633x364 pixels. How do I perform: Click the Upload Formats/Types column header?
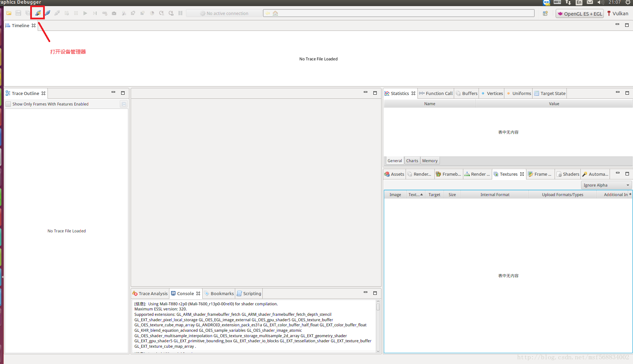tap(562, 194)
